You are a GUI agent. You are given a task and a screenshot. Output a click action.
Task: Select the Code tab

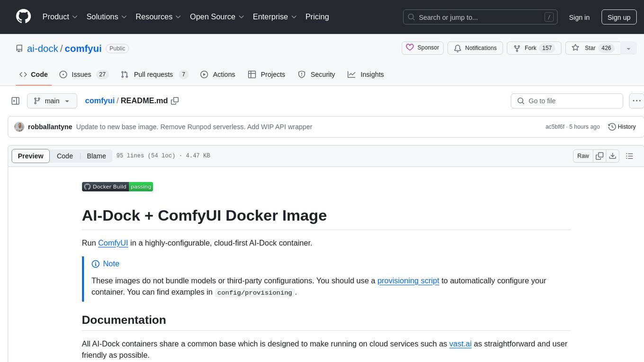coord(34,74)
